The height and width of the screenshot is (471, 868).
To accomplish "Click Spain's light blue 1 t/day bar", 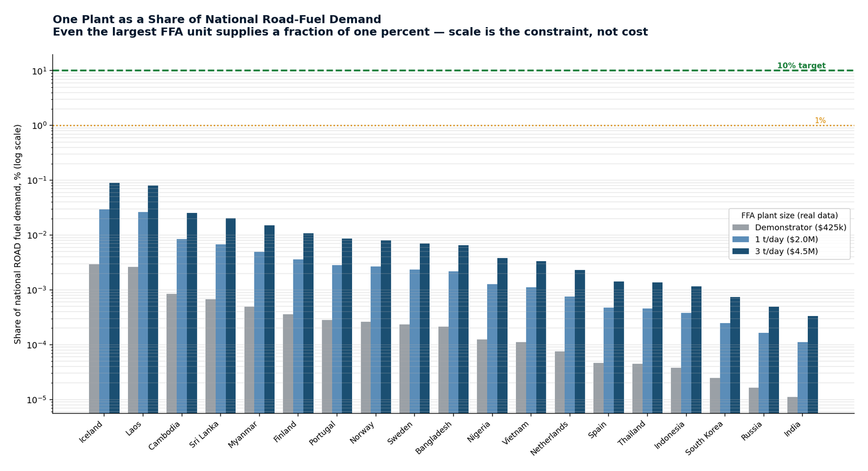I will tap(609, 360).
